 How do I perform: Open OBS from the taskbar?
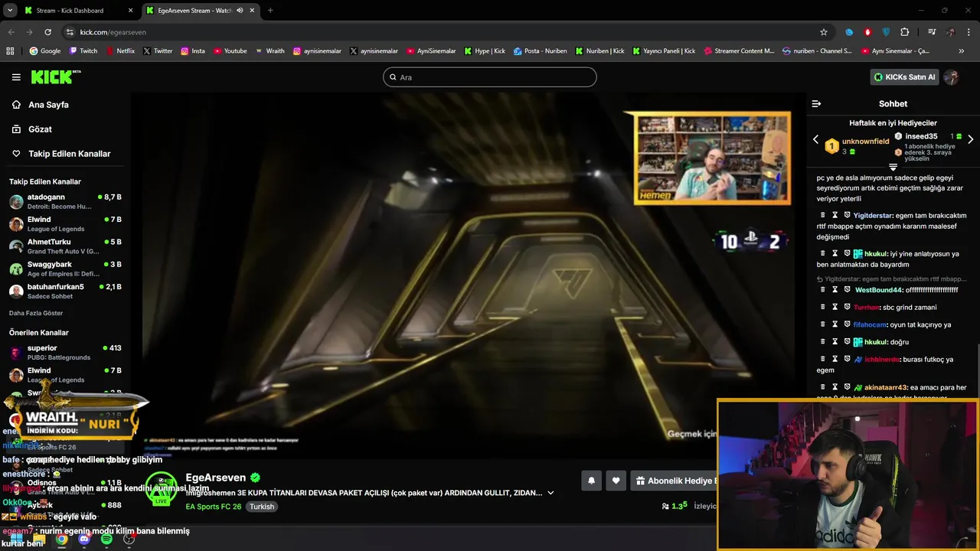pyautogui.click(x=129, y=540)
